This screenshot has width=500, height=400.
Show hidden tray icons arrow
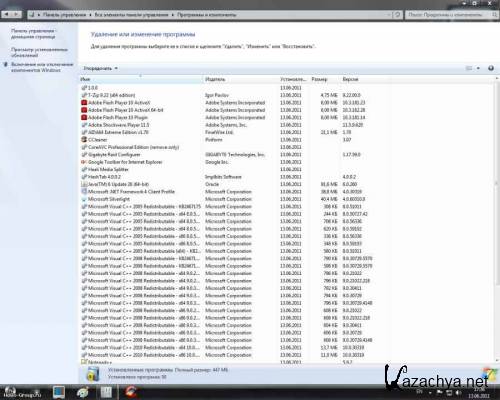tap(430, 393)
